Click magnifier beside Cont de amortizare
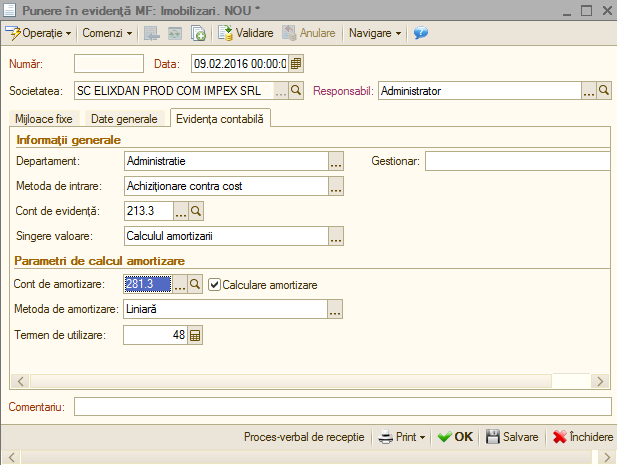 click(195, 284)
